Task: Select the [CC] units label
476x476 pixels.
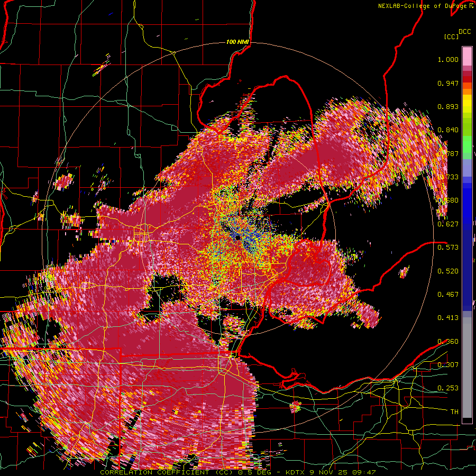Action: pyautogui.click(x=451, y=36)
